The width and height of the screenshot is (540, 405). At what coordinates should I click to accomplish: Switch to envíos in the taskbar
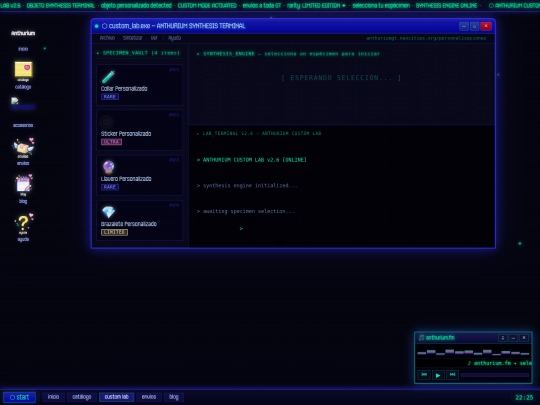tap(149, 397)
